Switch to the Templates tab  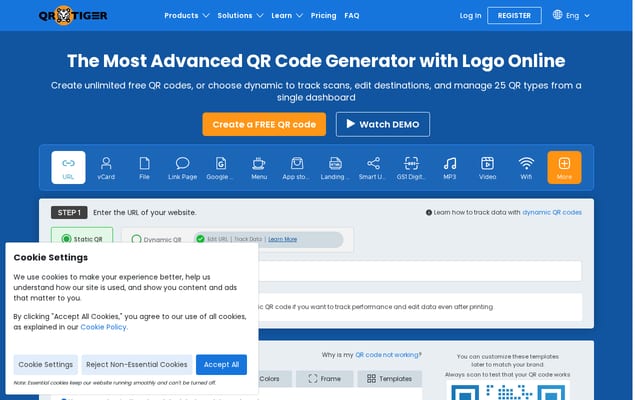click(389, 378)
